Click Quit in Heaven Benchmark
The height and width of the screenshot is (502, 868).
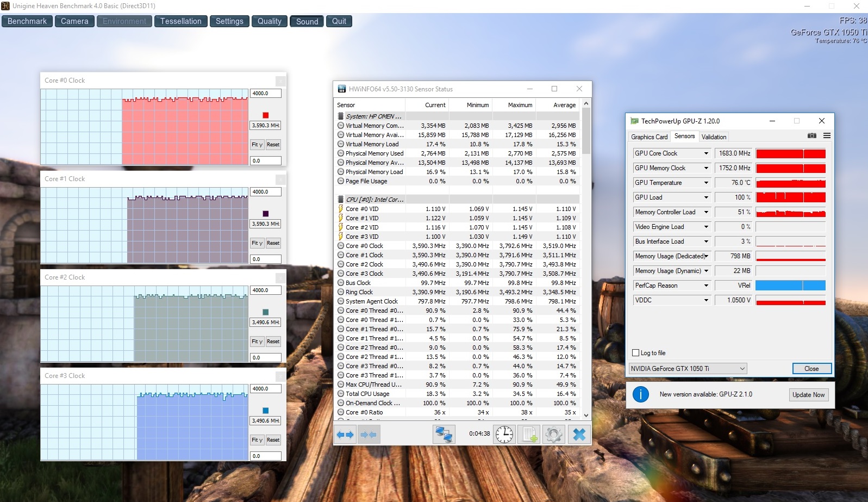tap(339, 21)
